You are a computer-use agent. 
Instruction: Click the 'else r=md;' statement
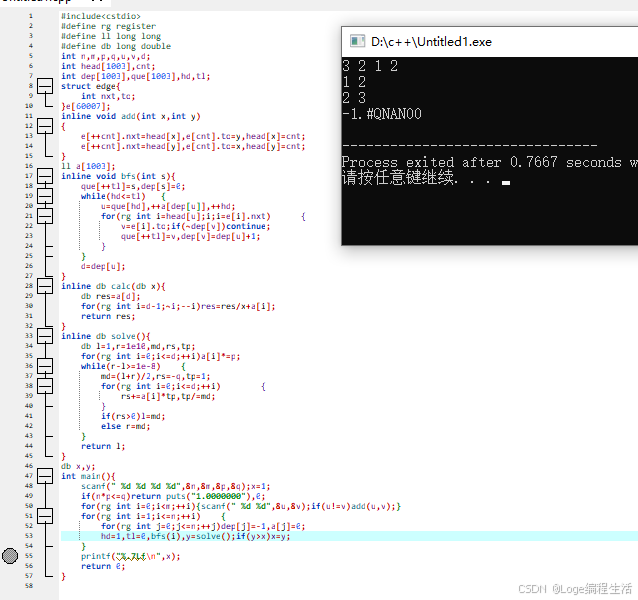click(x=126, y=426)
